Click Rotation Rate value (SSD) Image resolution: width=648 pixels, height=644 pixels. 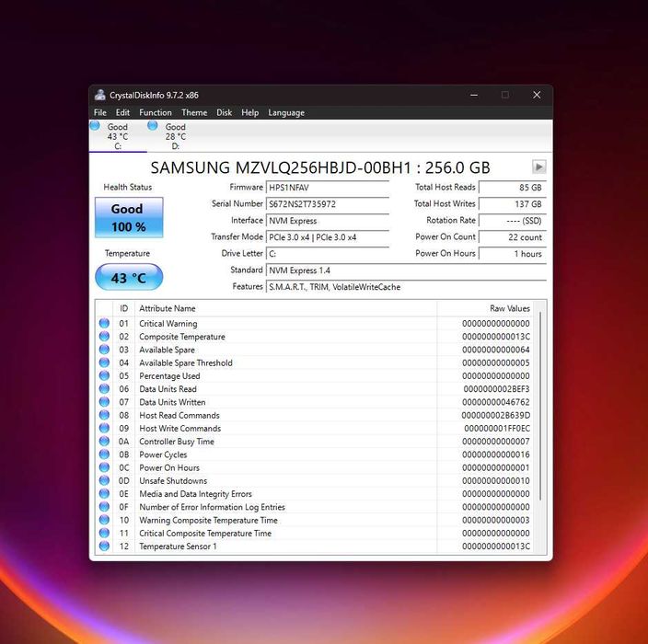click(x=513, y=221)
